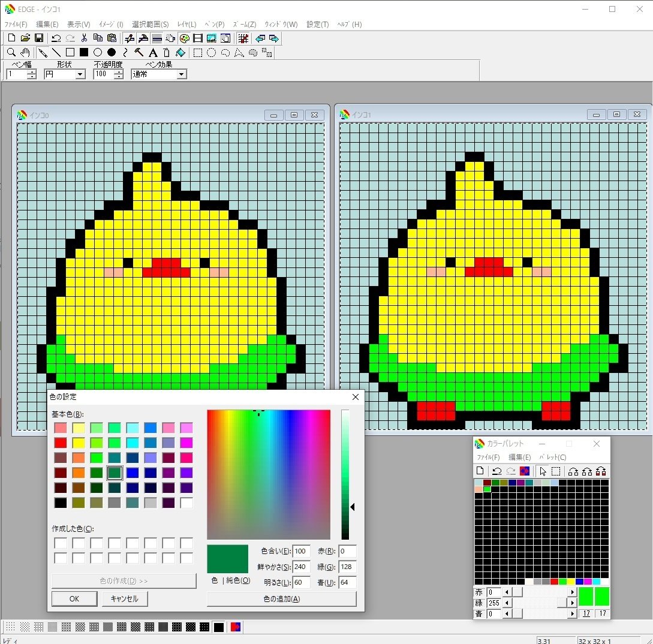Image resolution: width=653 pixels, height=644 pixels.
Task: Select the lasso selection tool
Action: [225, 53]
